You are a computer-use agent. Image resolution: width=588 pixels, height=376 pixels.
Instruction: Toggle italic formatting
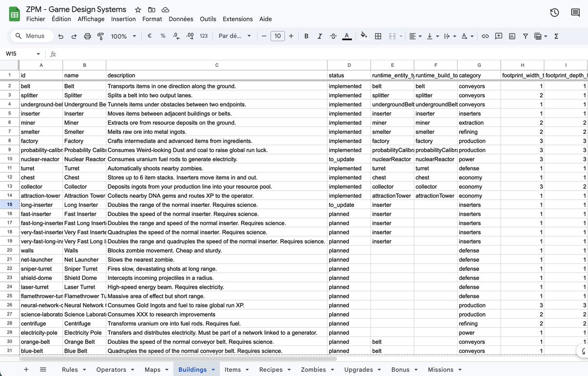[x=319, y=36]
